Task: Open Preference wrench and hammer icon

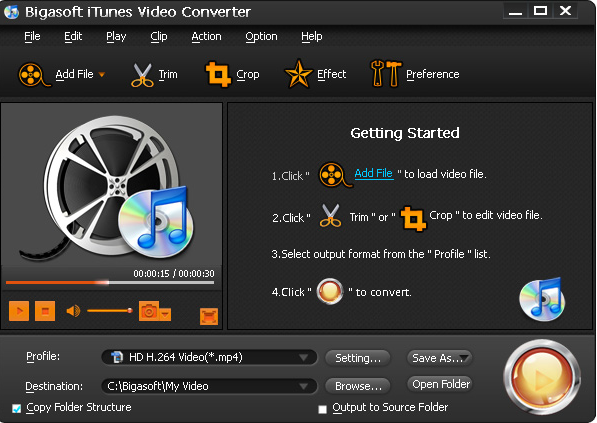Action: (x=385, y=73)
